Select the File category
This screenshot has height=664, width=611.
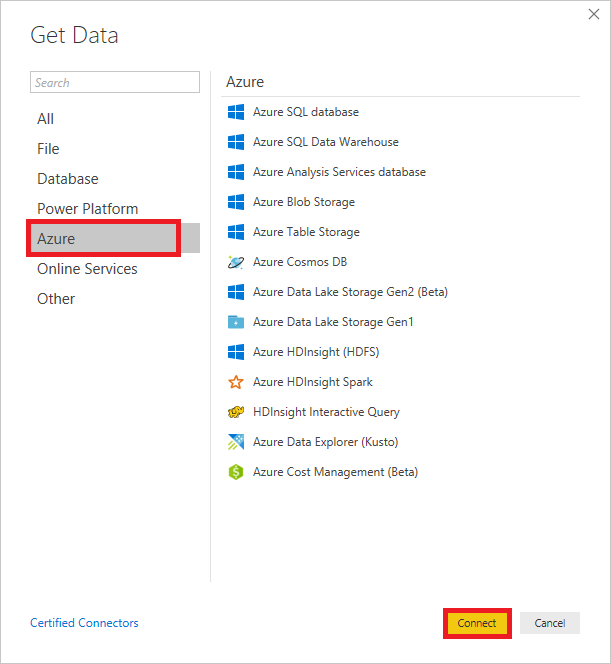tap(48, 149)
